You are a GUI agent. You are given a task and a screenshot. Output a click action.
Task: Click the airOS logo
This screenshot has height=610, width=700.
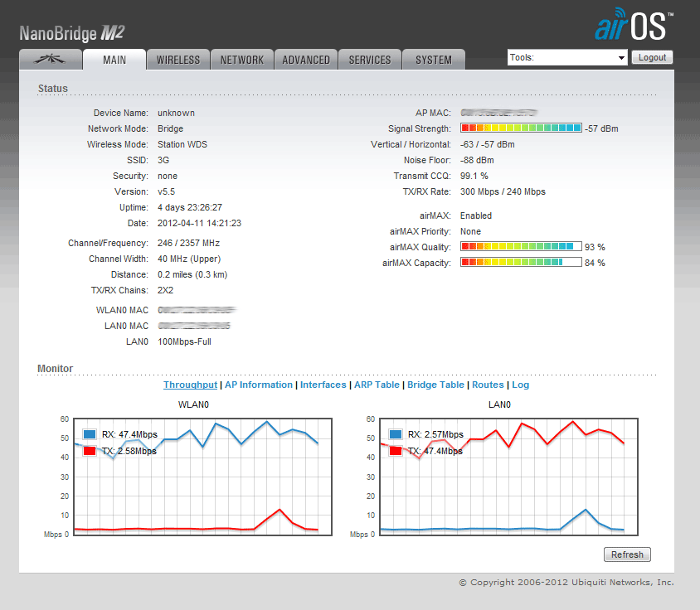pos(634,25)
